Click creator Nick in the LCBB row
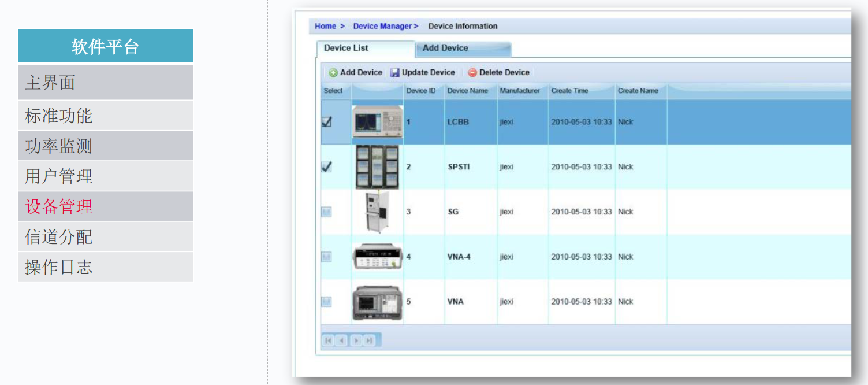The height and width of the screenshot is (385, 868). click(x=625, y=122)
